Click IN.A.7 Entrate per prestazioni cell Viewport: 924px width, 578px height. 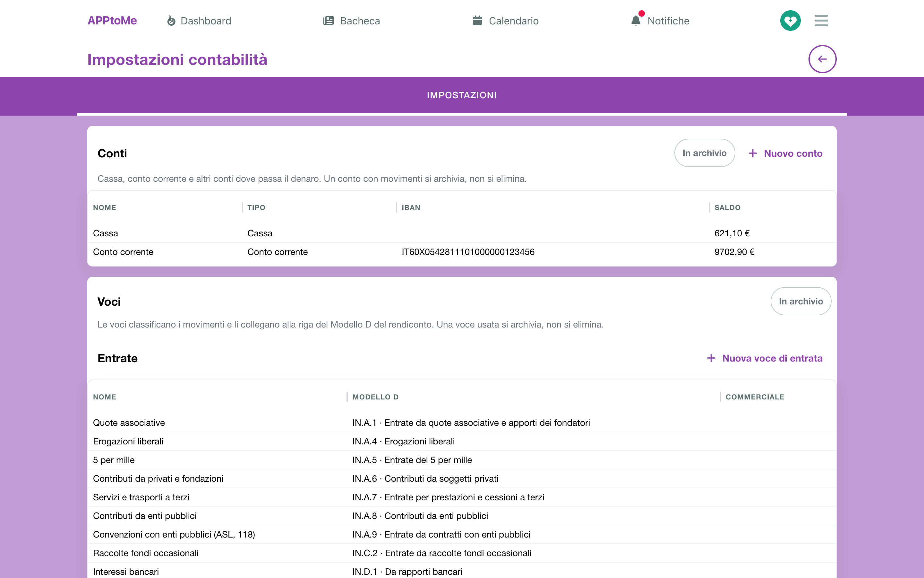tap(448, 497)
